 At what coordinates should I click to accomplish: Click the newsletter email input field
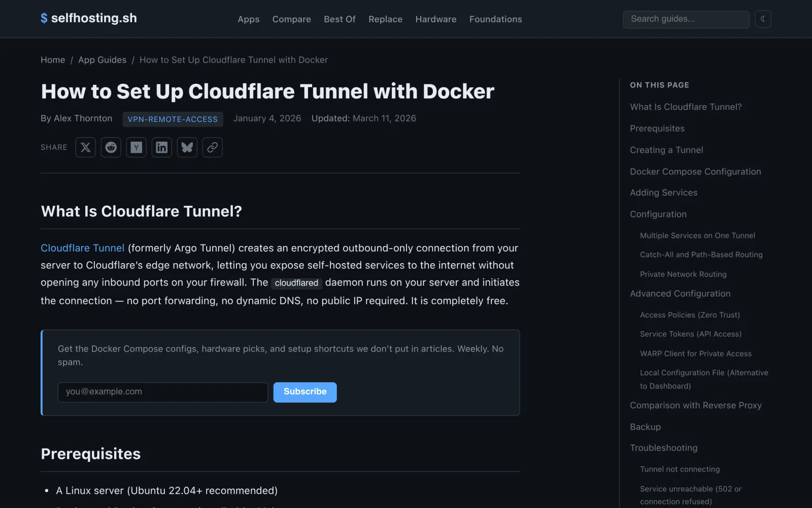163,392
